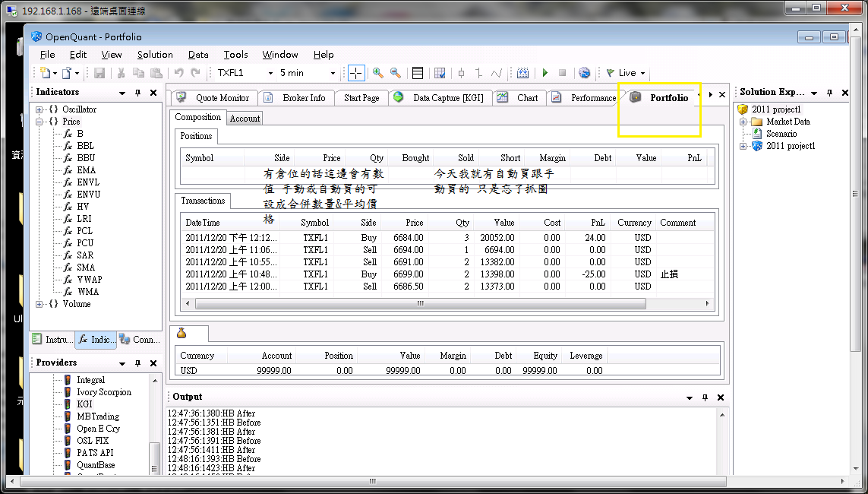
Task: Click the Copy toolbar icon
Action: click(x=138, y=73)
